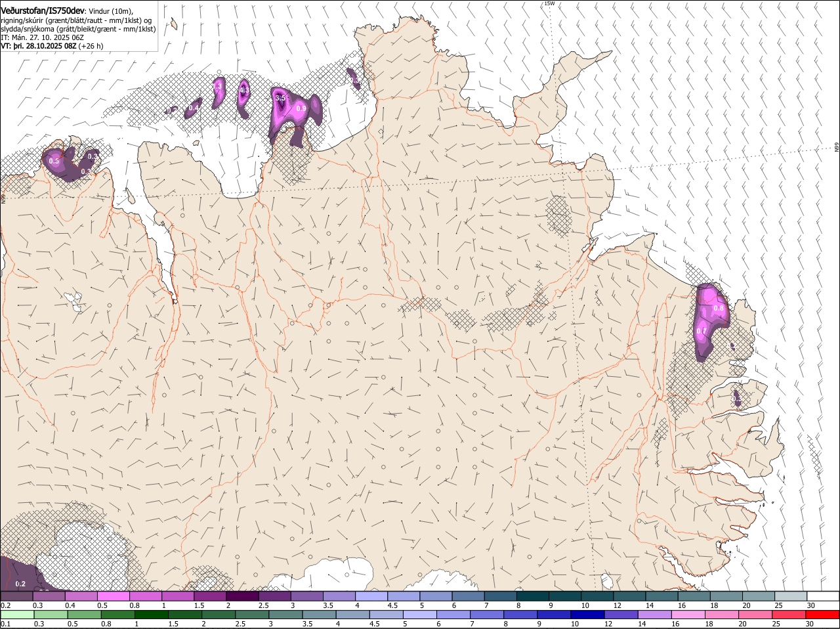840x629 pixels.
Task: Click the '30' label under the upper legend
Action: (x=811, y=605)
